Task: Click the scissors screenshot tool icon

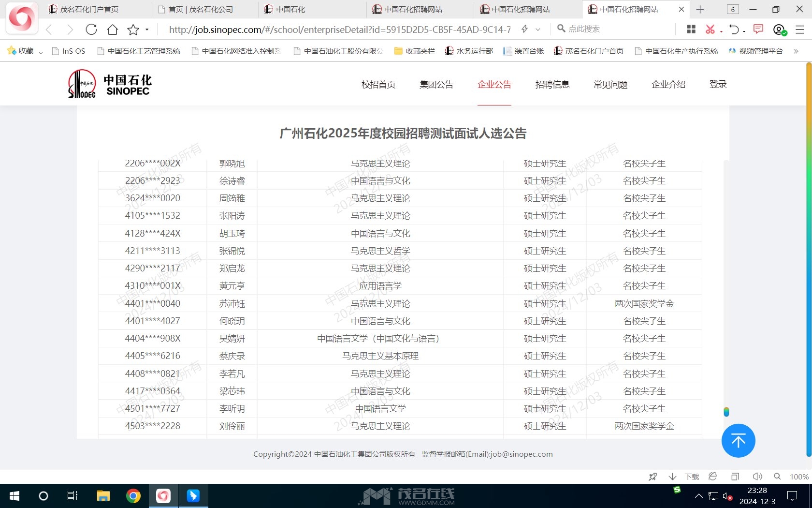Action: (710, 30)
